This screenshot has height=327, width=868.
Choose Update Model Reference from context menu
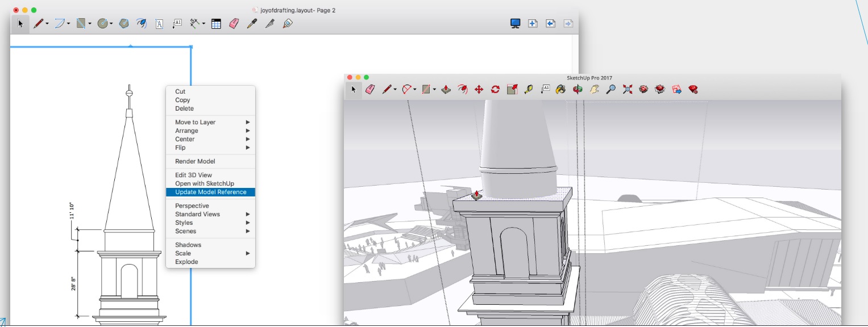pyautogui.click(x=210, y=192)
